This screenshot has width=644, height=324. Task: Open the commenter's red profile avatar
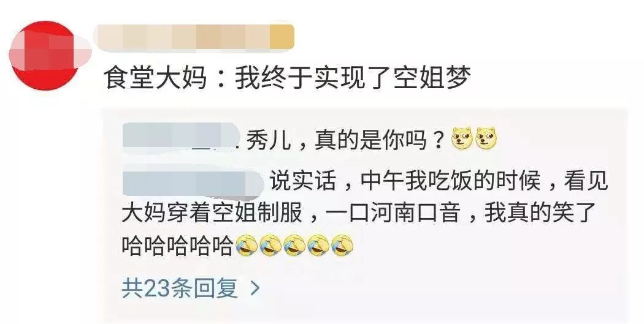(44, 55)
